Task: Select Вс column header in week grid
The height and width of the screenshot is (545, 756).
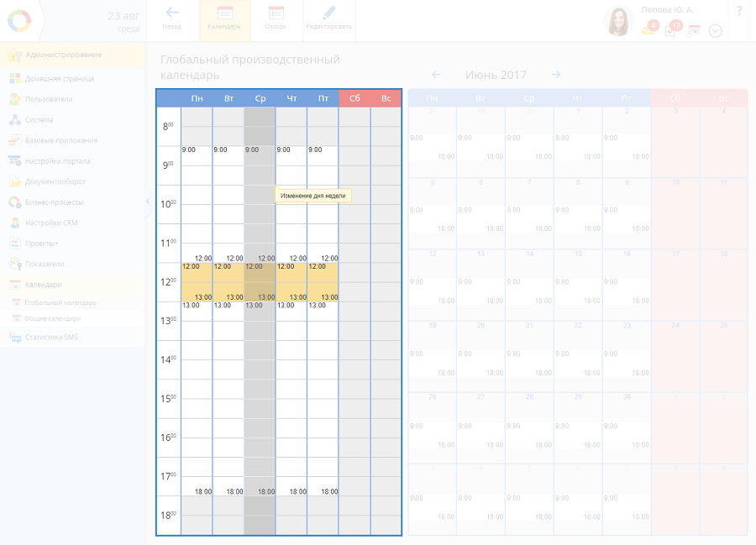Action: pos(386,98)
